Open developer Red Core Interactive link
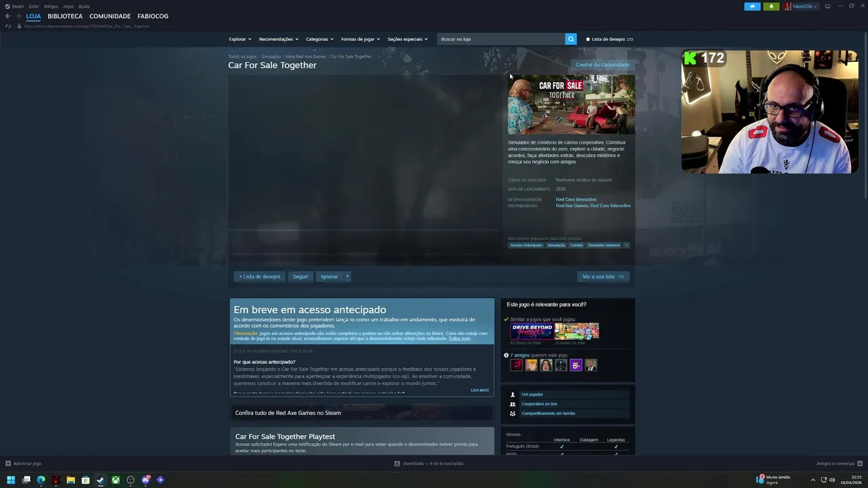 pos(576,199)
